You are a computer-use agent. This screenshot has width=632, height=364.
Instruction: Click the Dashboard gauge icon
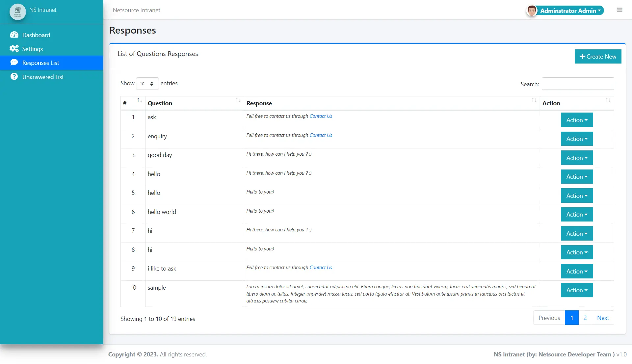tap(14, 35)
